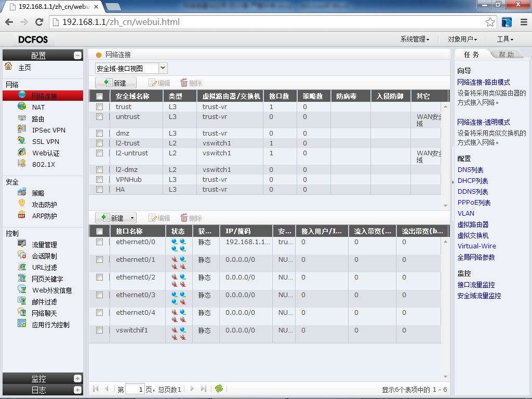Reload the browser page
The height and width of the screenshot is (399, 532).
point(39,22)
